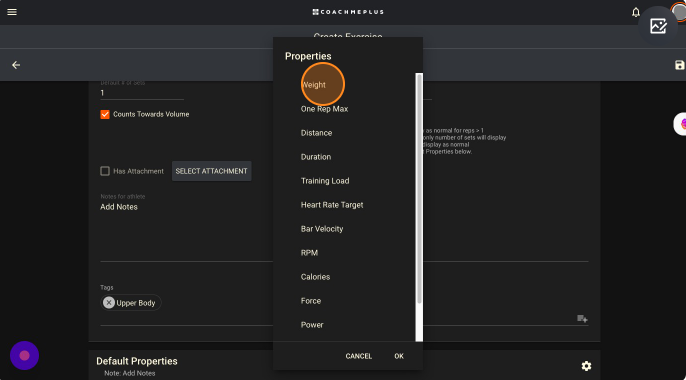Open the hamburger navigation menu
686x380 pixels.
[x=12, y=12]
